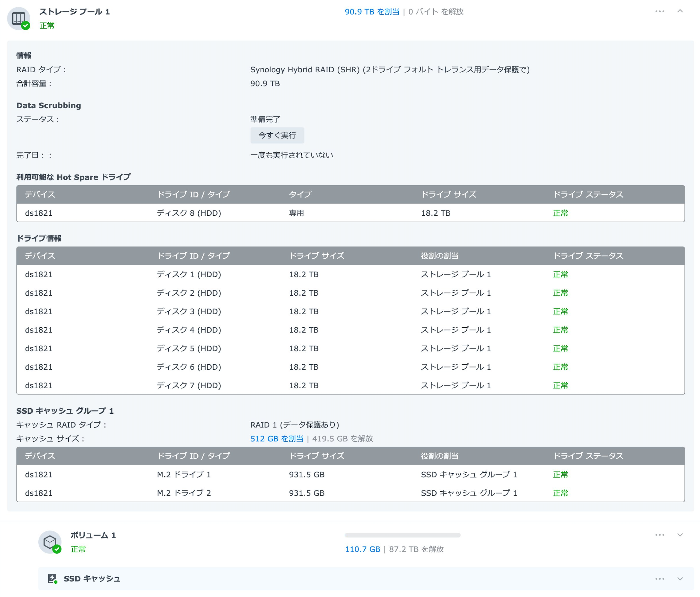Click the Storage Pool 1 green status badge

[x=26, y=26]
